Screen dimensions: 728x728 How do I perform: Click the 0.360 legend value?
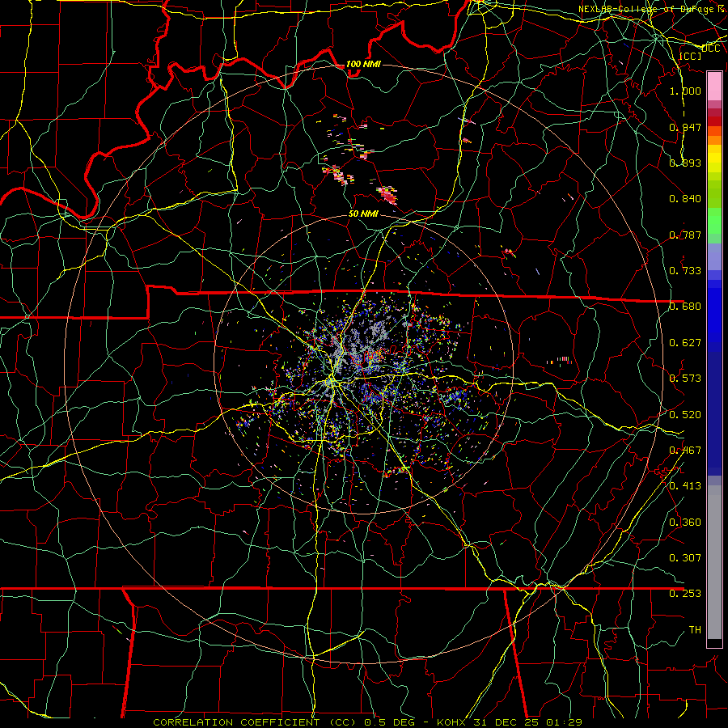tap(685, 522)
